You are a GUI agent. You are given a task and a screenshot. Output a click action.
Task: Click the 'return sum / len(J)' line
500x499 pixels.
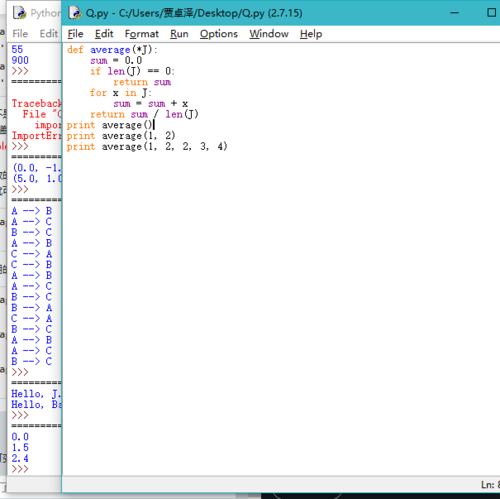click(x=144, y=114)
